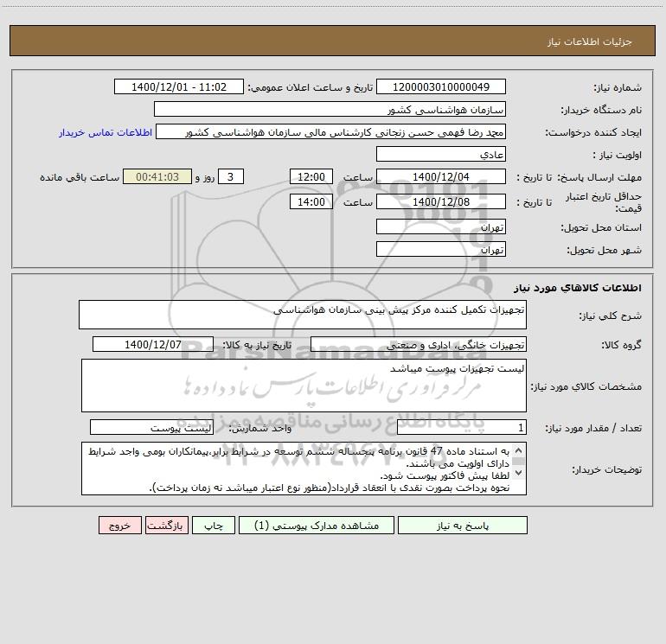Screen dimensions: 666x644
Task: Open اطلاعات تماس خریدار link
Action: point(106,132)
